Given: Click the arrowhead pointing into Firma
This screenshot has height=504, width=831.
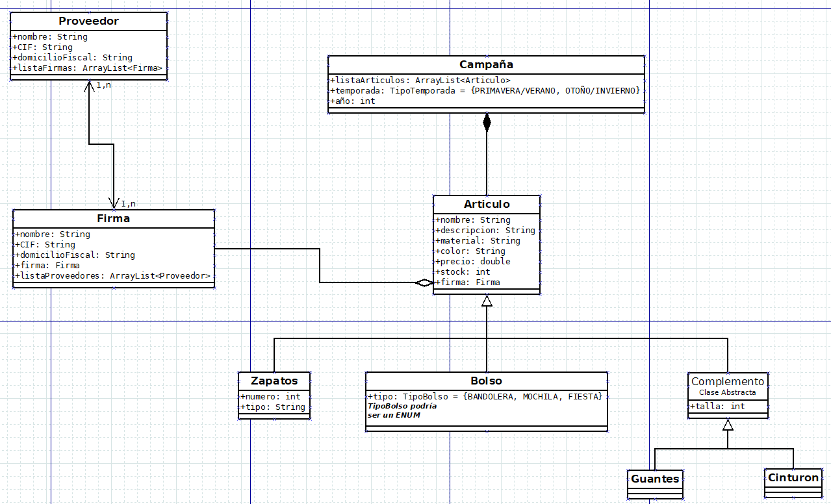Looking at the screenshot, I should [x=114, y=203].
